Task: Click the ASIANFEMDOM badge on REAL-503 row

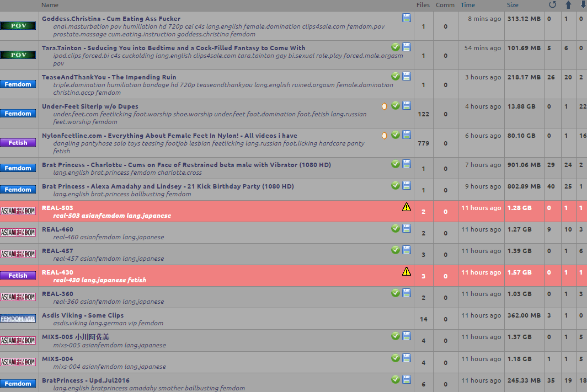Action: pos(18,211)
